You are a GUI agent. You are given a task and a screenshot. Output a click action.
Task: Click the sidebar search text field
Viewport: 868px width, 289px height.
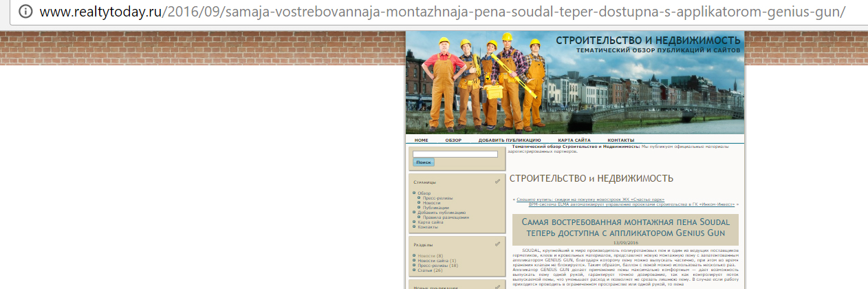click(x=455, y=154)
